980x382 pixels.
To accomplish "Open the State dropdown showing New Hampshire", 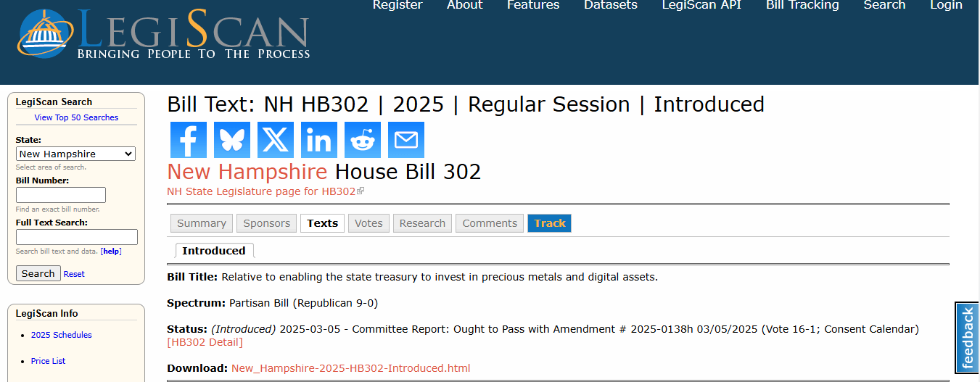I will tap(75, 154).
